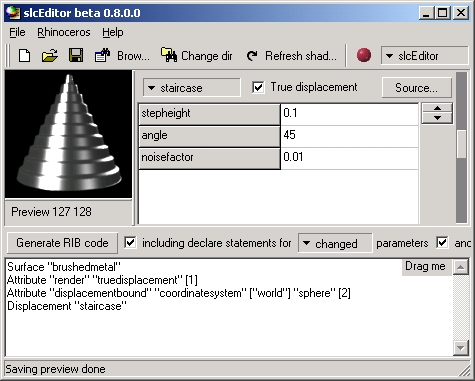
Task: Open the staircase shader dropdown
Action: coord(192,88)
